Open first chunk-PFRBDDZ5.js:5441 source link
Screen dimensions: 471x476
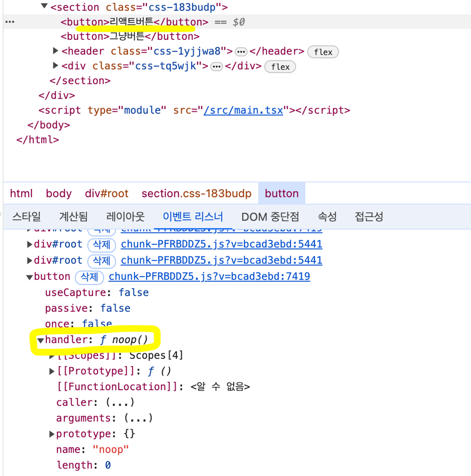coord(221,244)
